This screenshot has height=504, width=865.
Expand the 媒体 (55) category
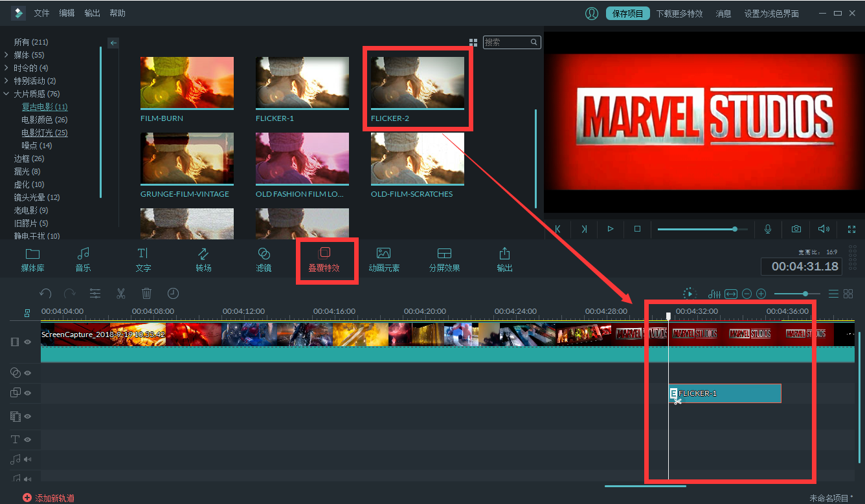pyautogui.click(x=6, y=55)
